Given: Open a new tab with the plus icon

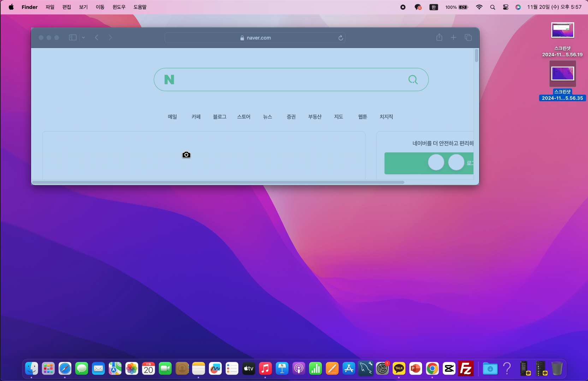Looking at the screenshot, I should (x=453, y=37).
